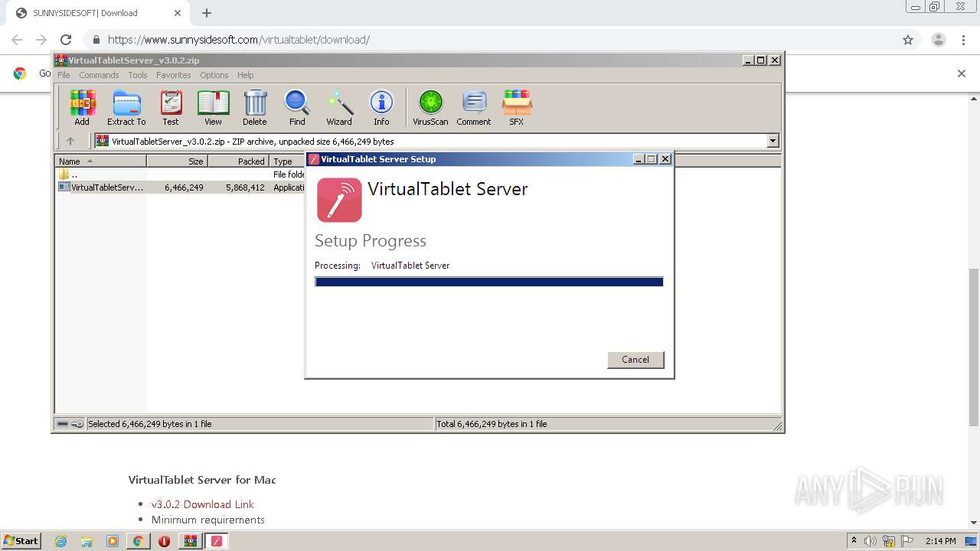Go up one folder level arrow
This screenshot has width=980, height=551.
point(70,141)
